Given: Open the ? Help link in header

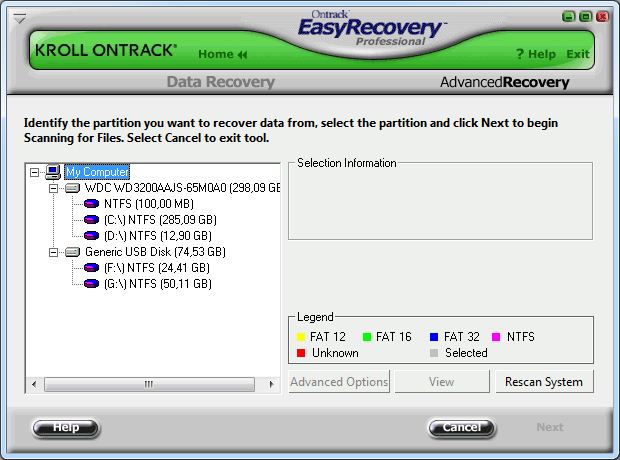Looking at the screenshot, I should (x=536, y=54).
